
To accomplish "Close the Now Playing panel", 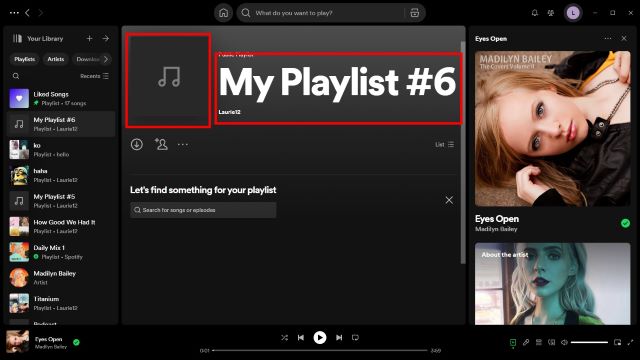I will click(624, 38).
